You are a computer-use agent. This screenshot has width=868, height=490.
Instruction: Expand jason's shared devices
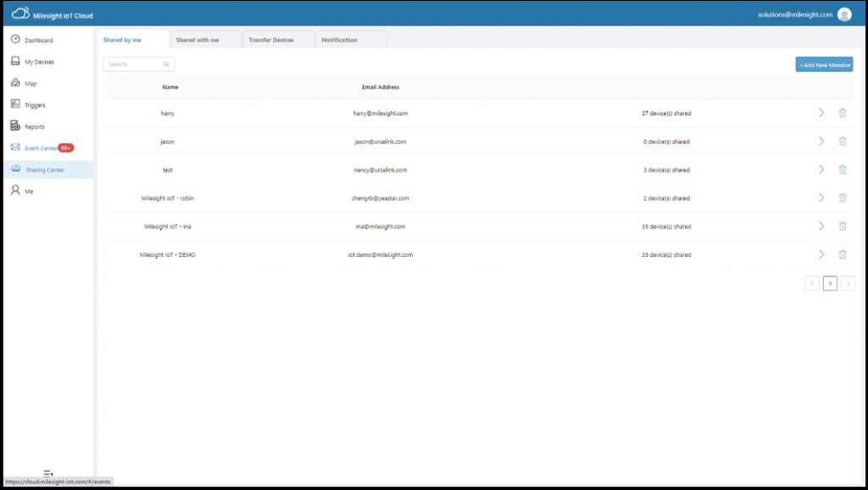(x=821, y=142)
